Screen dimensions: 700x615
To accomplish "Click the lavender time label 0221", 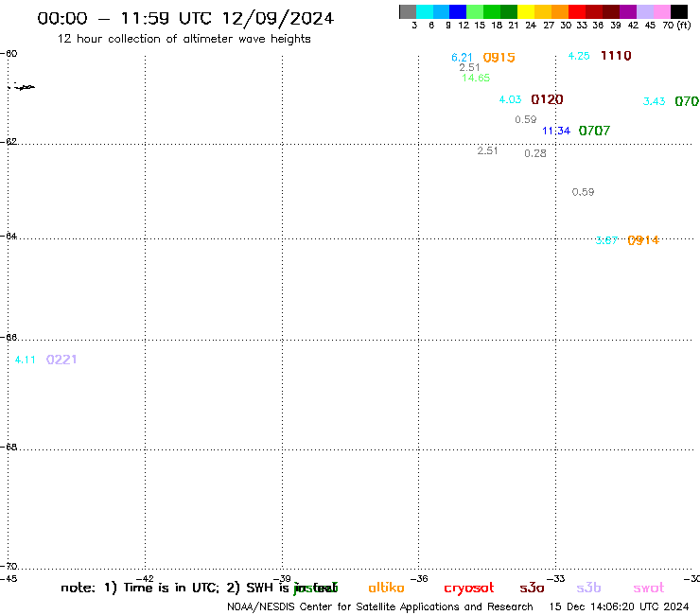I will pos(61,360).
